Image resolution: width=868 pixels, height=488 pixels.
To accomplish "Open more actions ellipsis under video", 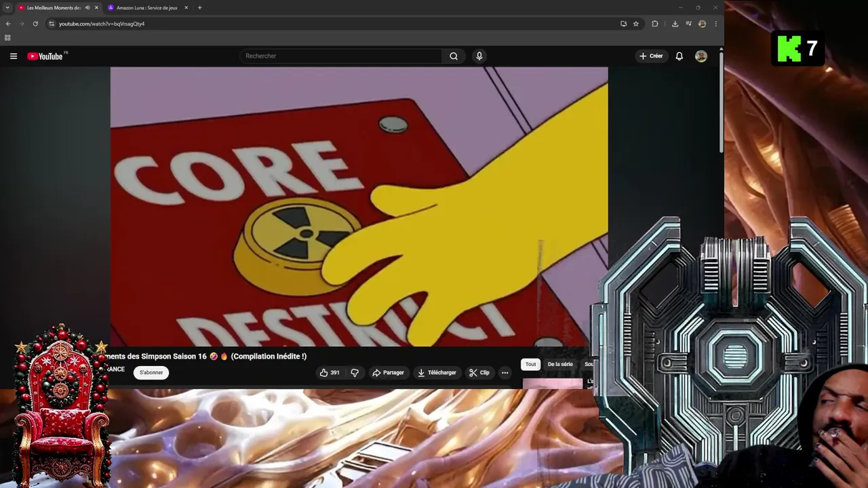I will pyautogui.click(x=505, y=373).
